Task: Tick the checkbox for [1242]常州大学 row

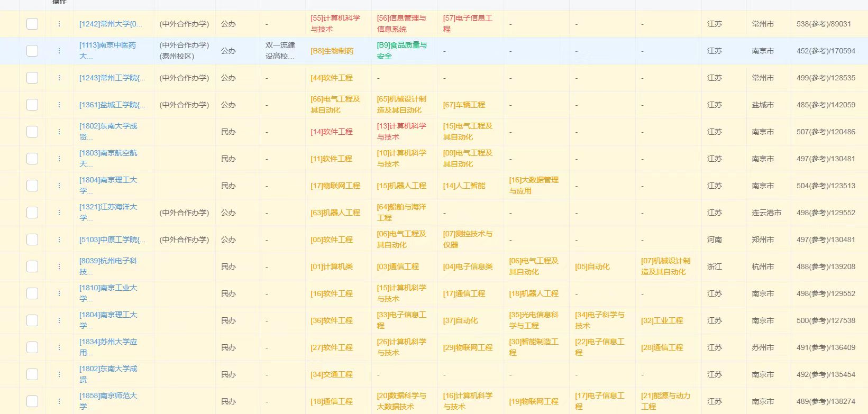Action: point(32,24)
